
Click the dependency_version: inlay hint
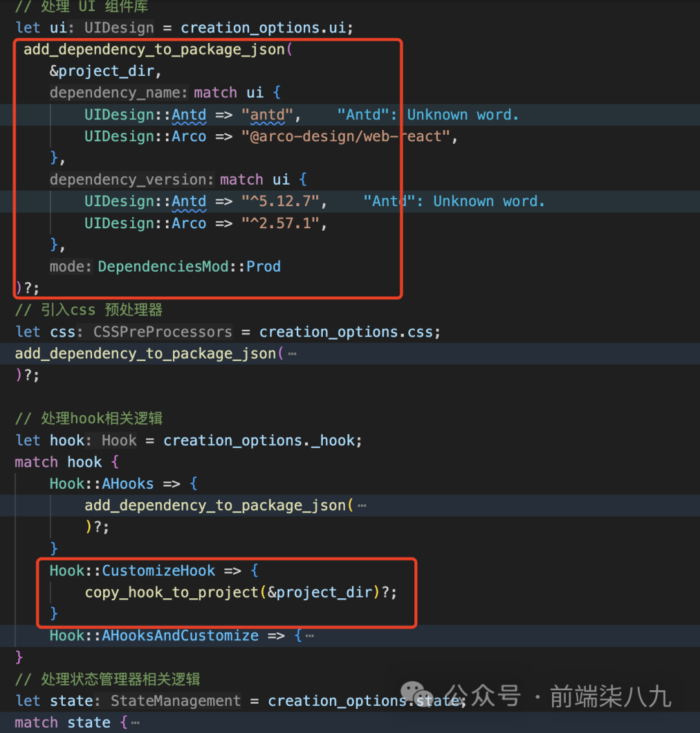pos(132,180)
